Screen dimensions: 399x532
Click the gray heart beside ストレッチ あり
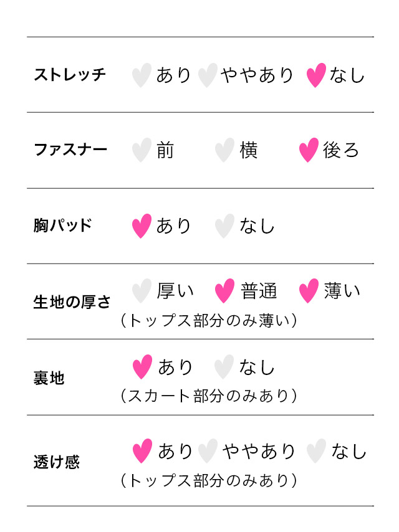point(142,75)
